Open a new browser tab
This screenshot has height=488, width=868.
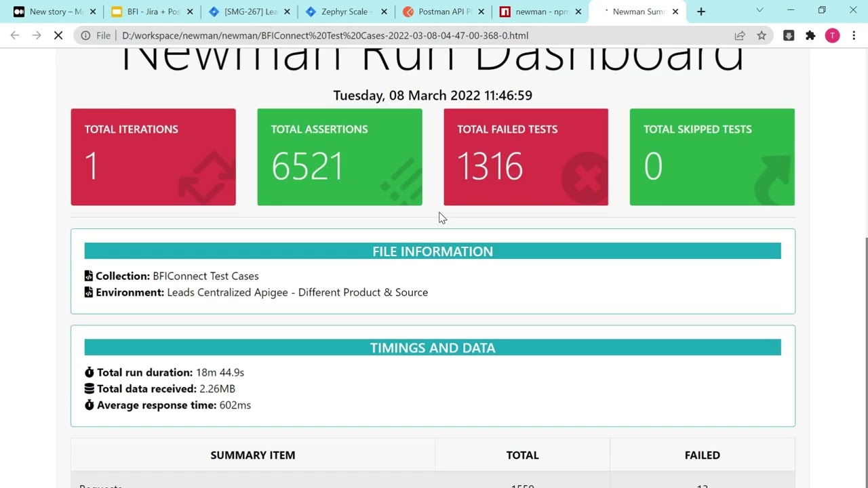[701, 12]
